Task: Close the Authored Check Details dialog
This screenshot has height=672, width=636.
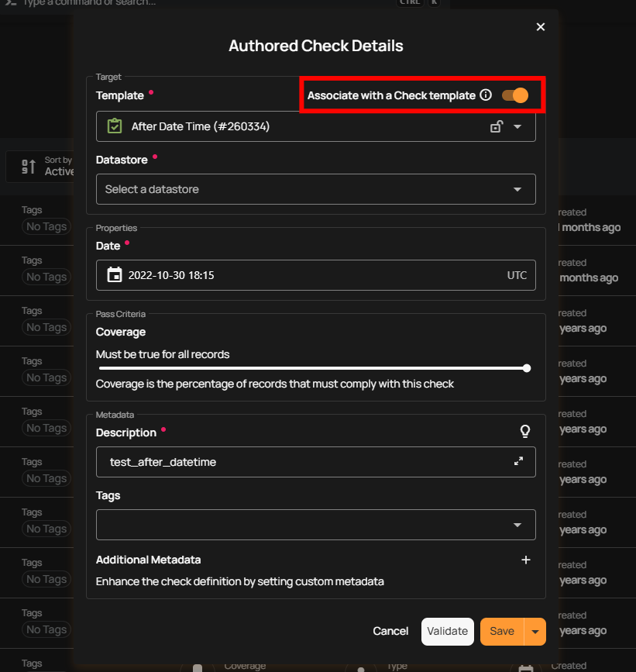Action: [x=541, y=27]
